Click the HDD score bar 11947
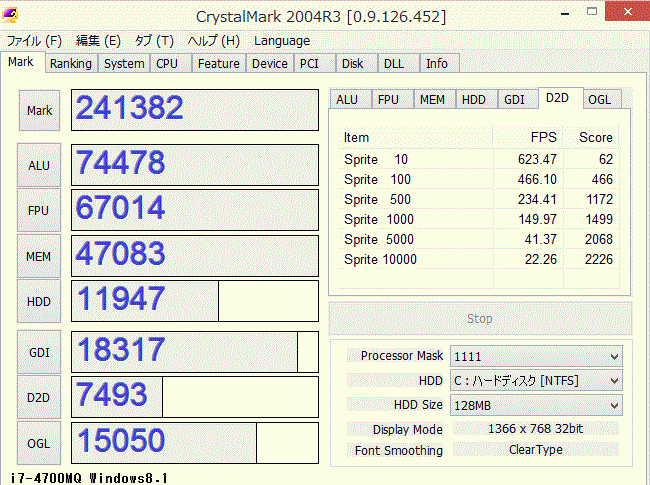 [195, 301]
